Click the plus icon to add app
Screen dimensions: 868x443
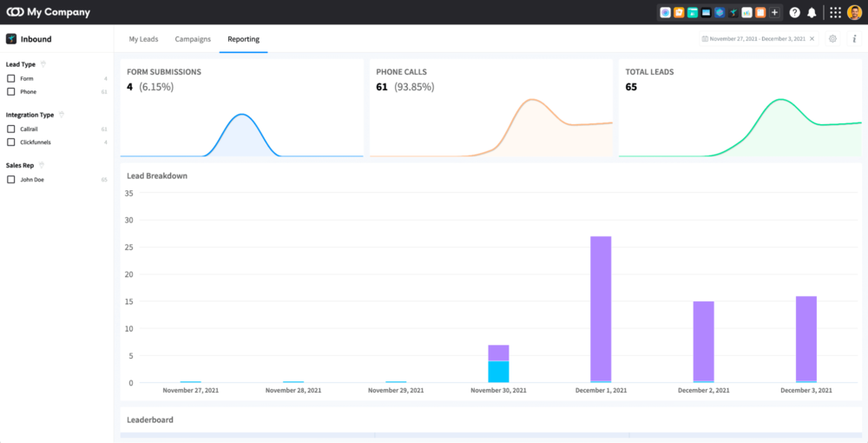tap(774, 13)
